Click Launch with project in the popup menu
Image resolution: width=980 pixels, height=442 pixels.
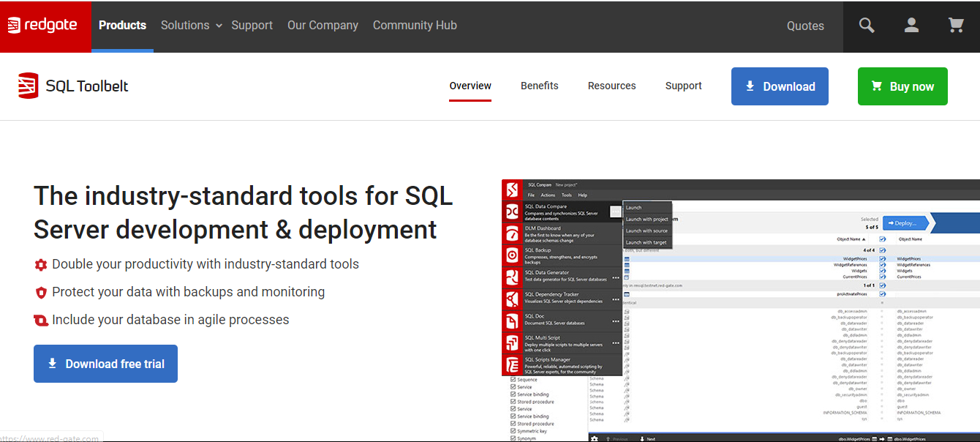[647, 219]
